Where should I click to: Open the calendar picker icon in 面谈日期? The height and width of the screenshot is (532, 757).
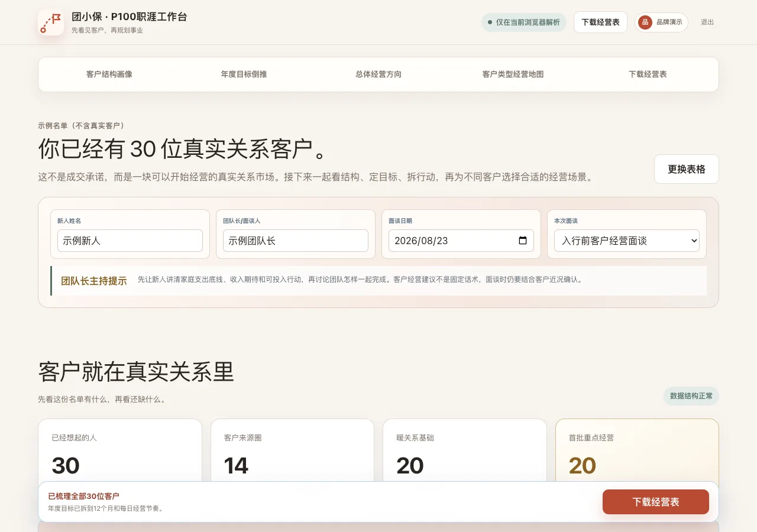point(523,241)
